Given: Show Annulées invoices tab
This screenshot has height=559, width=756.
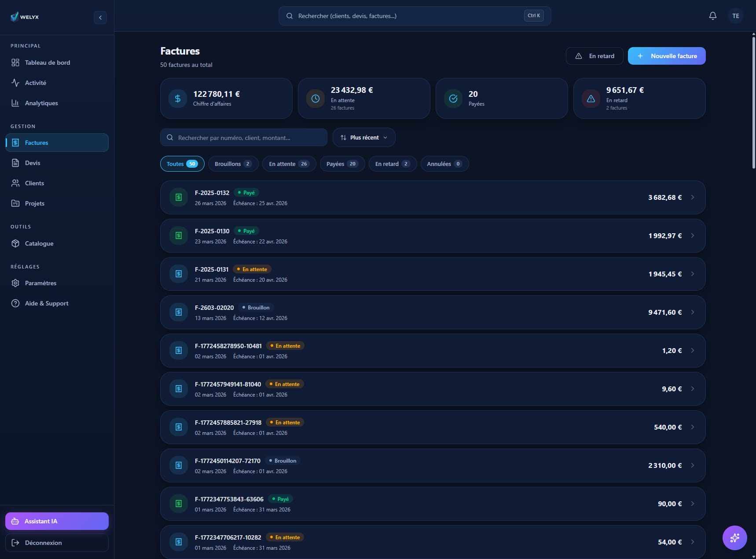Looking at the screenshot, I should pos(444,164).
